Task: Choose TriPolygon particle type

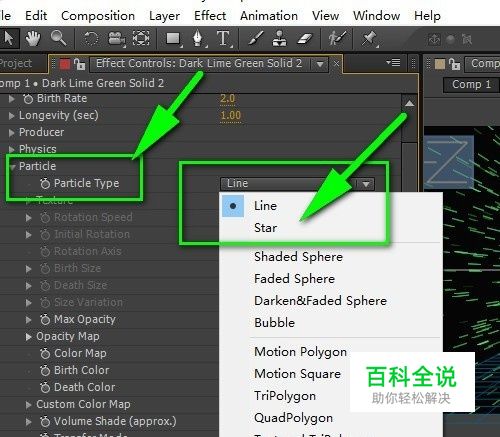Action: pos(285,396)
